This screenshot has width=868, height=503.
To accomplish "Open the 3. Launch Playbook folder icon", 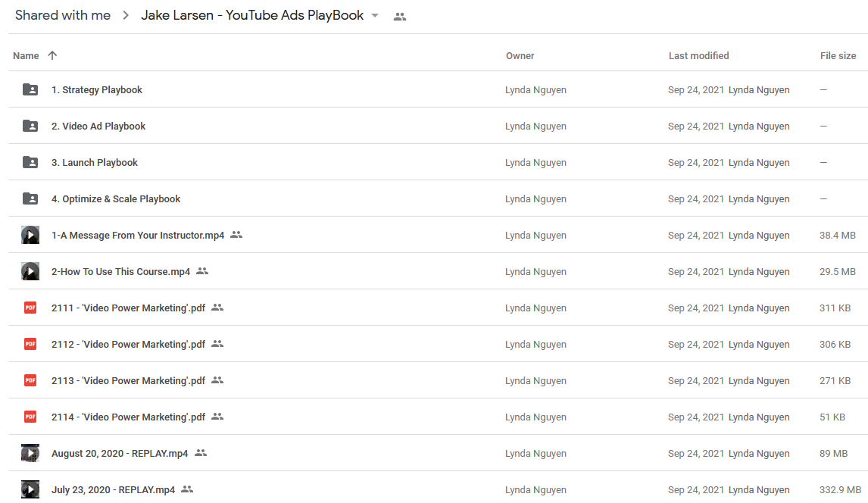I will click(30, 162).
